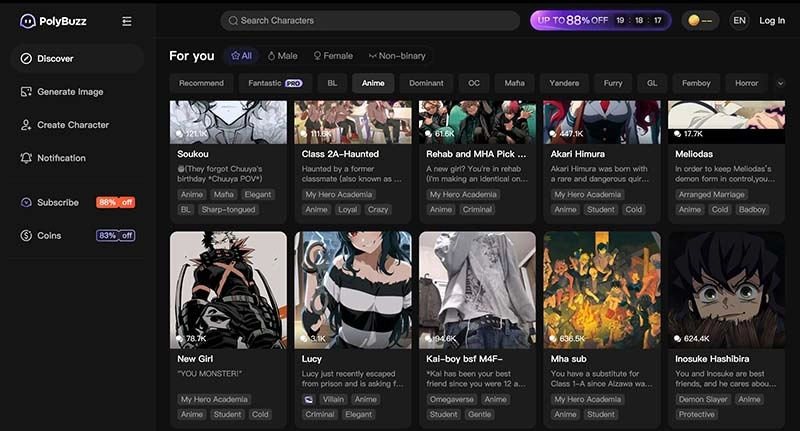The image size is (800, 431).
Task: Click the Arranged Marriage tag on Meliodas
Action: (712, 195)
